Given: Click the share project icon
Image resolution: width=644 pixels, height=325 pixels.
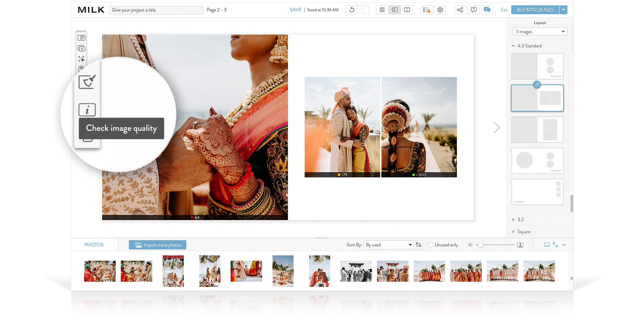Looking at the screenshot, I should (460, 10).
